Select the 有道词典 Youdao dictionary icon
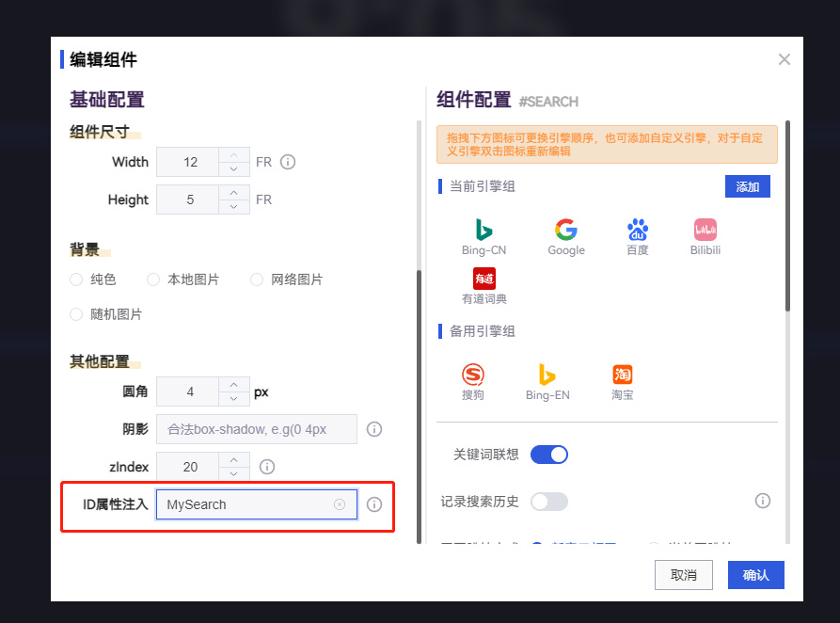Screen dimensions: 840x623 [x=483, y=279]
